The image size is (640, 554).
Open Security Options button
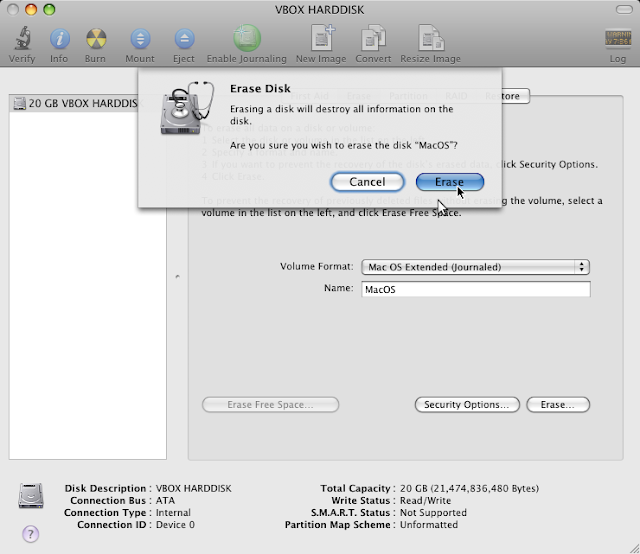467,405
